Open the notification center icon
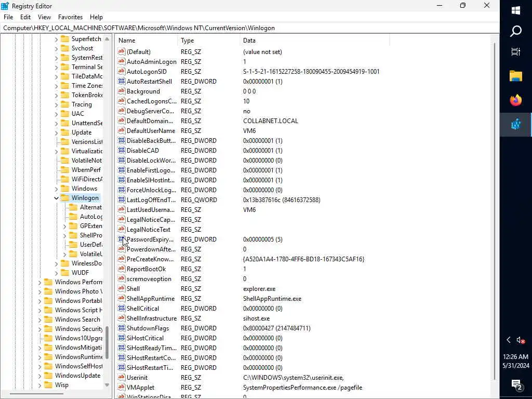 tap(516, 385)
